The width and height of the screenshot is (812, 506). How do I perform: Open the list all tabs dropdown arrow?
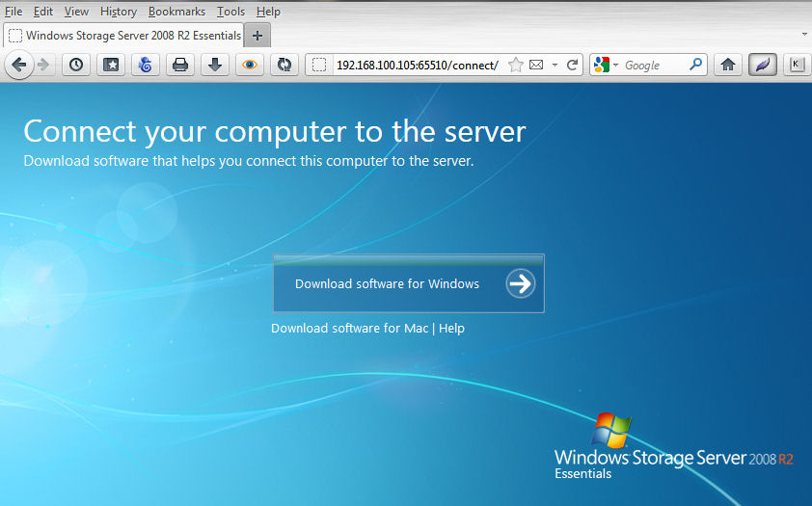point(804,35)
